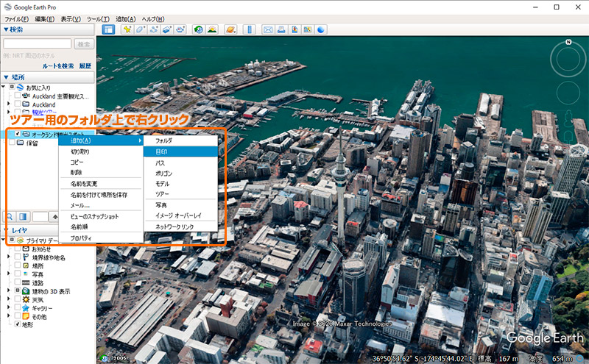Image resolution: width=589 pixels, height=364 pixels.
Task: Collapse the 場所 panel header
Action: click(47, 77)
